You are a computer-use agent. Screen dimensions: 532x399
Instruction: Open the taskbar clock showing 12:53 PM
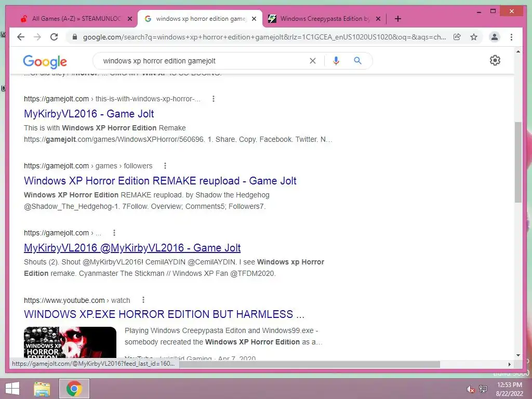[510, 389]
